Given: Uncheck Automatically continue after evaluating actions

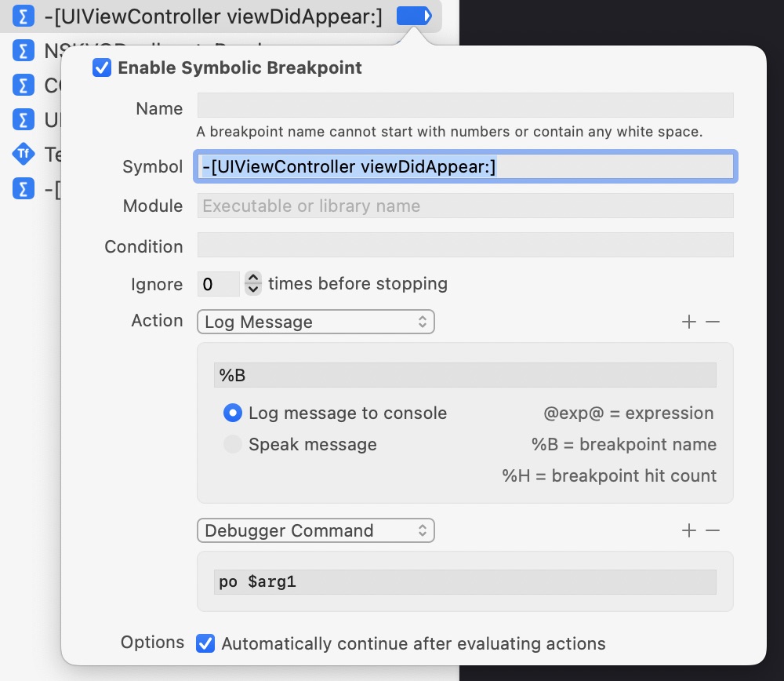Looking at the screenshot, I should (x=205, y=643).
